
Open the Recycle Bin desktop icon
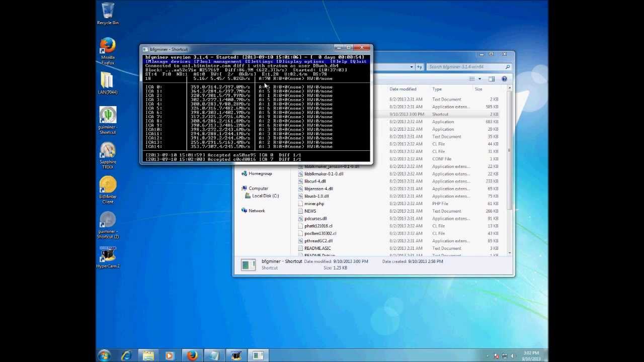(x=108, y=14)
